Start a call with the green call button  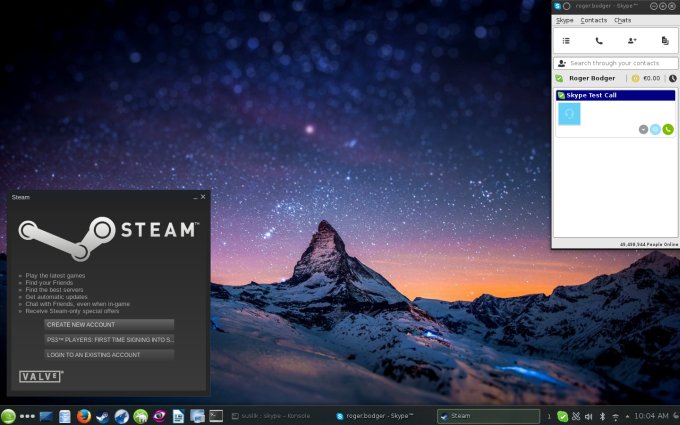pyautogui.click(x=668, y=129)
